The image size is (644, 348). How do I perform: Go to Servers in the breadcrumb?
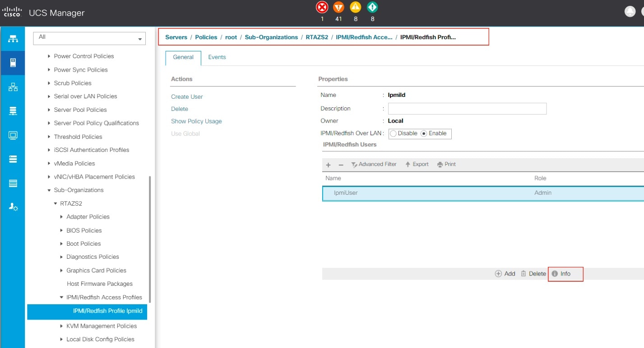click(176, 37)
